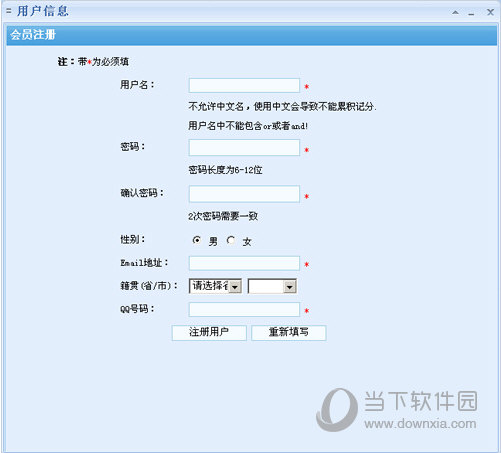
Task: Focus the 确认密码 input field
Action: point(244,194)
